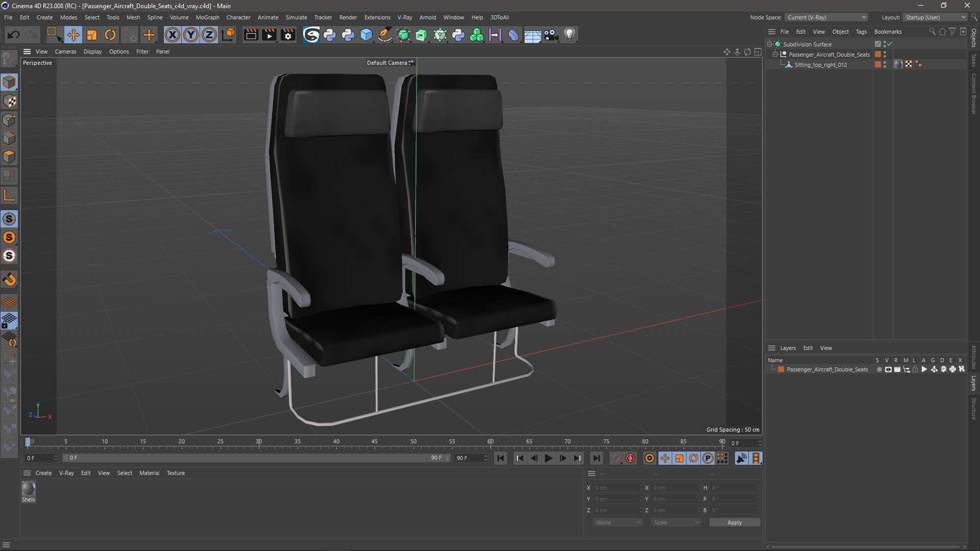Click orange layer swatch of Subdivision child object

877,55
